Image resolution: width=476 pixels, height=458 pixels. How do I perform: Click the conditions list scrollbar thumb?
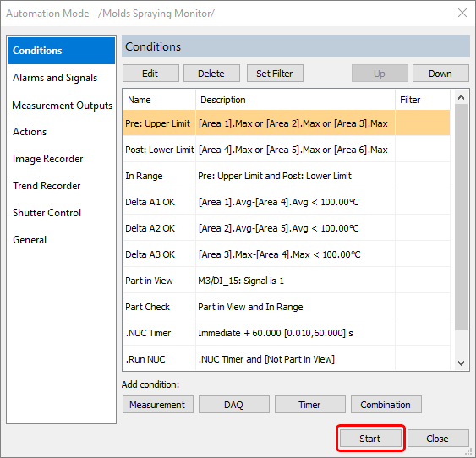pos(461,217)
